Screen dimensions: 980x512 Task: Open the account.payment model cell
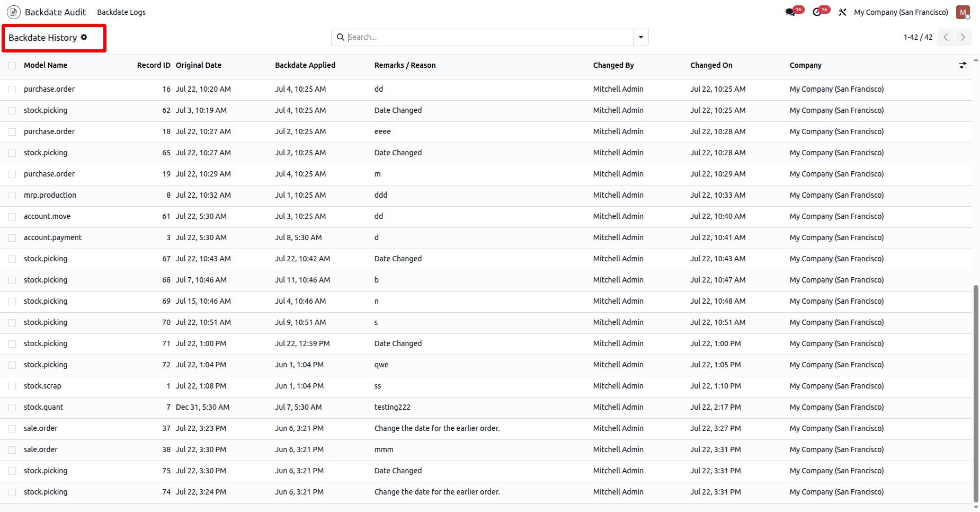[52, 237]
